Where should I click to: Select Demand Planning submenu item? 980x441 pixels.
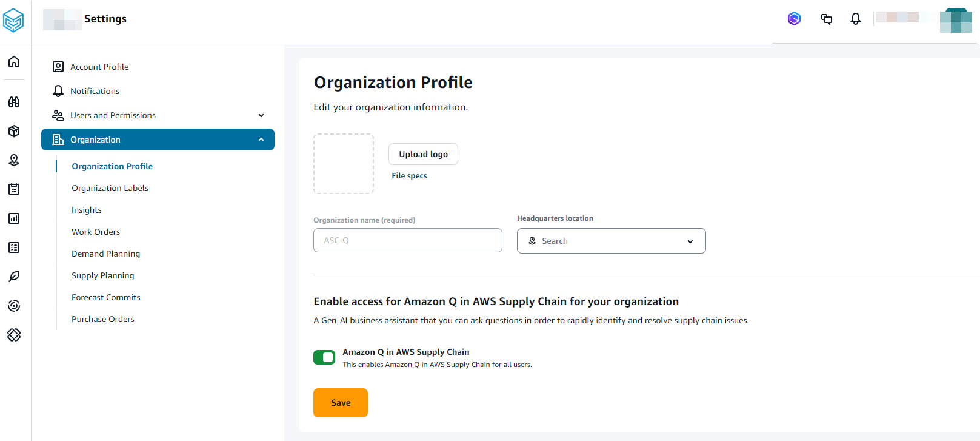(x=105, y=254)
